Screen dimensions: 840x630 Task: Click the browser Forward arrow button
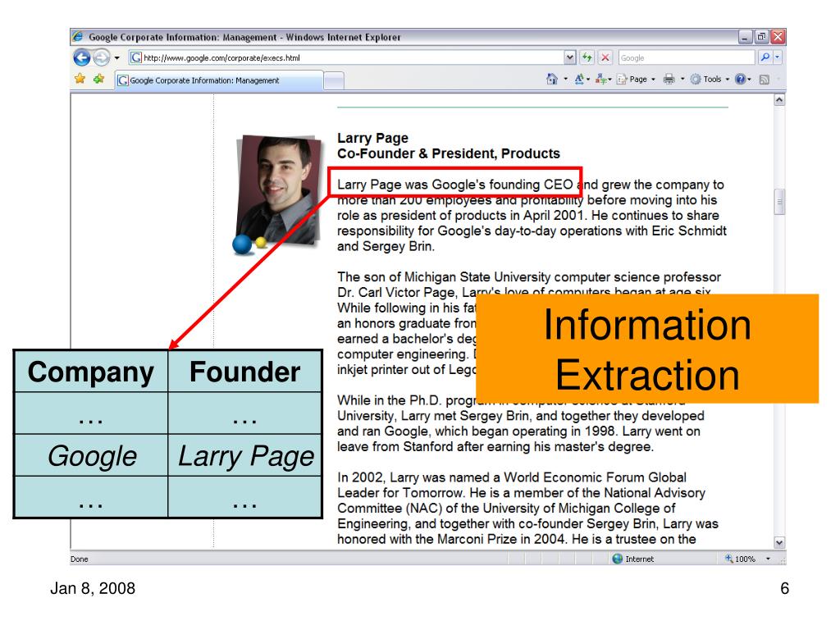point(101,57)
